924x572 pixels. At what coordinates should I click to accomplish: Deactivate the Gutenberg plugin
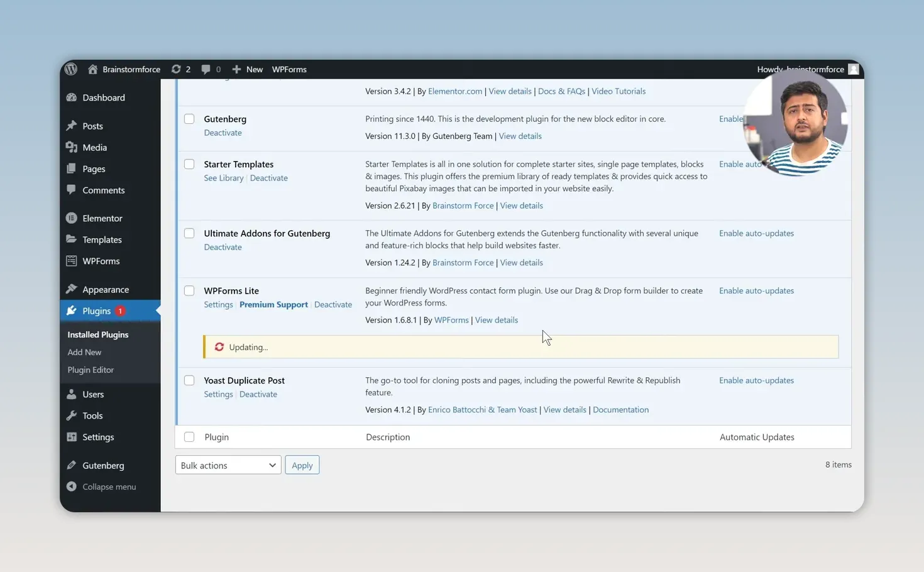[223, 133]
